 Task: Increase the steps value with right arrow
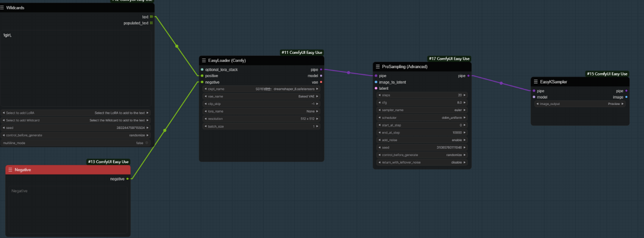click(x=465, y=95)
